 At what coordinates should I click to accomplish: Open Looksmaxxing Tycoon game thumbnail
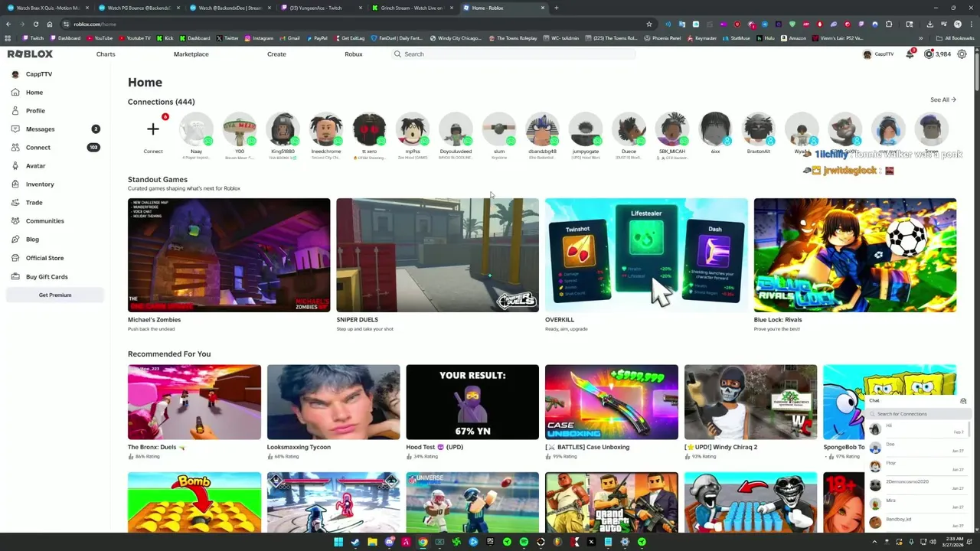point(333,402)
